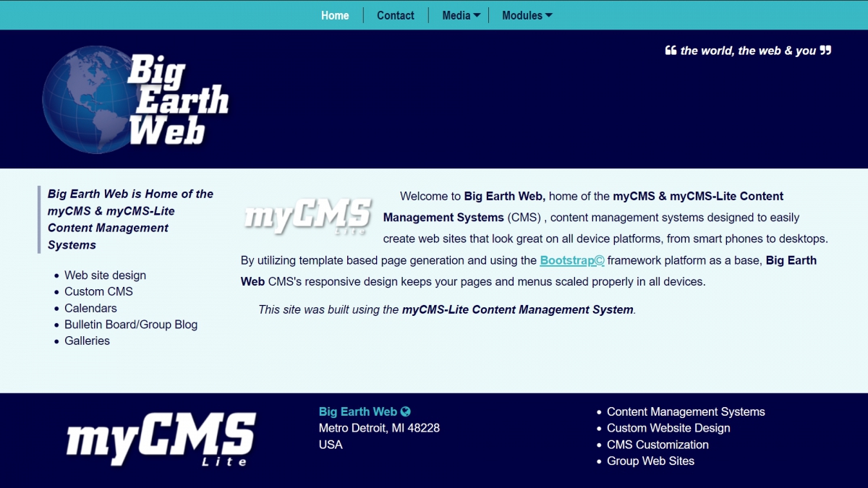The height and width of the screenshot is (488, 868).
Task: Click the closing quotation mark icon
Action: click(x=825, y=51)
